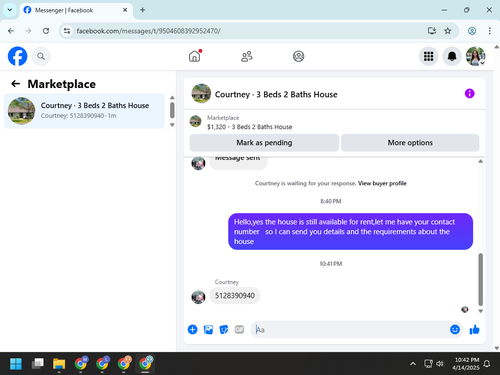Click the purple sent message bubble
The width and height of the screenshot is (500, 375).
tap(350, 231)
